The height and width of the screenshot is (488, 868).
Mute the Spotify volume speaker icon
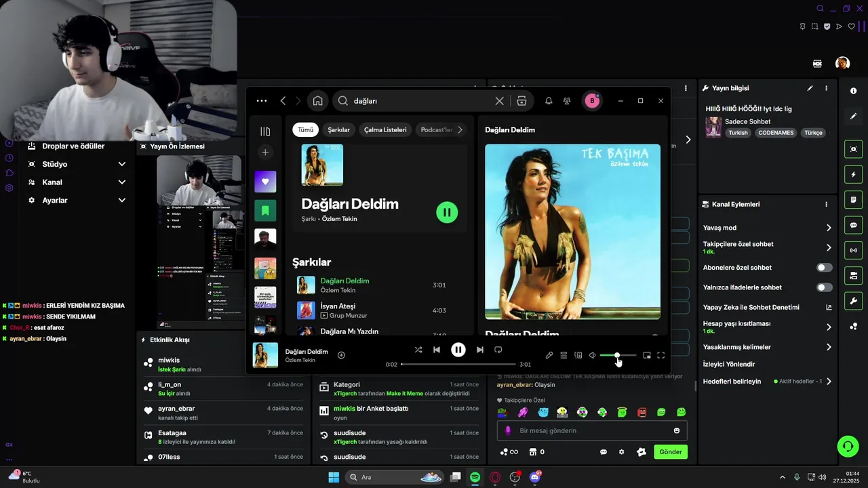592,355
